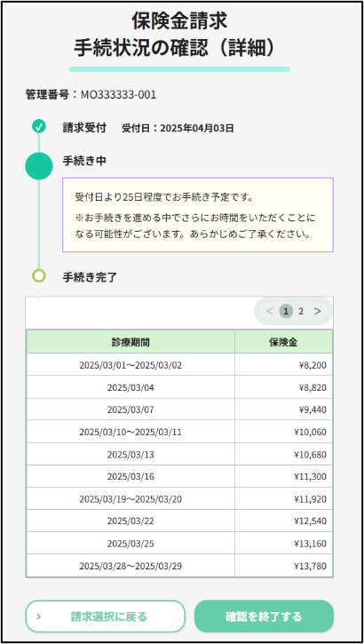Click the ¥8,200 amount cell
The image size is (364, 644).
click(x=283, y=365)
